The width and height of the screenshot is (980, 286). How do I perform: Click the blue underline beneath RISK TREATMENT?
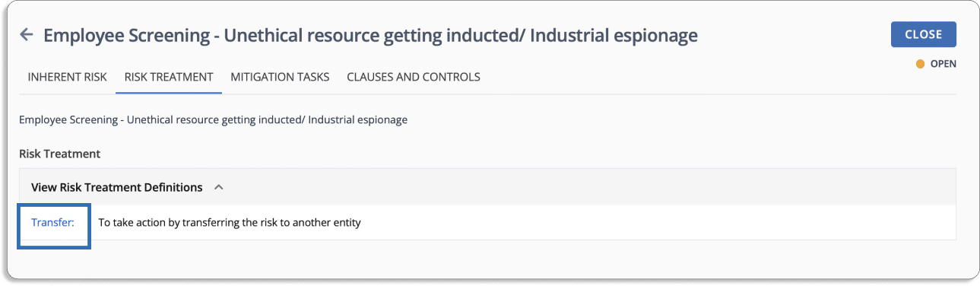169,93
